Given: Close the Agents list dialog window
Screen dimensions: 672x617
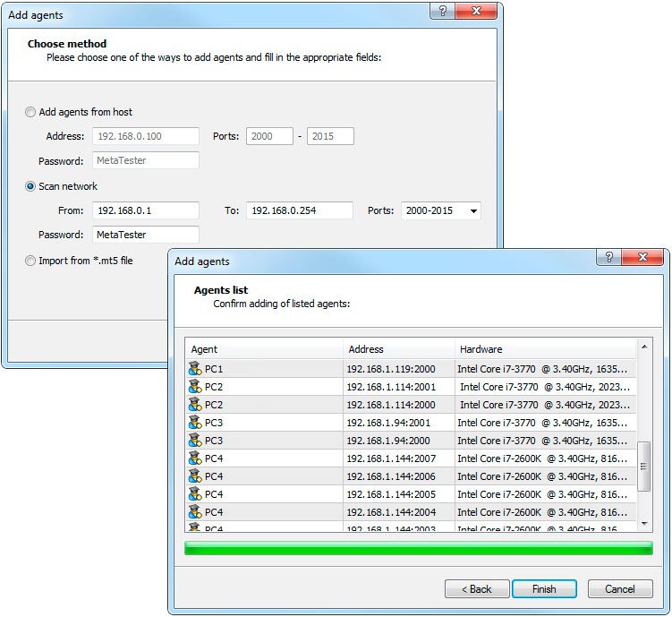Looking at the screenshot, I should 642,257.
